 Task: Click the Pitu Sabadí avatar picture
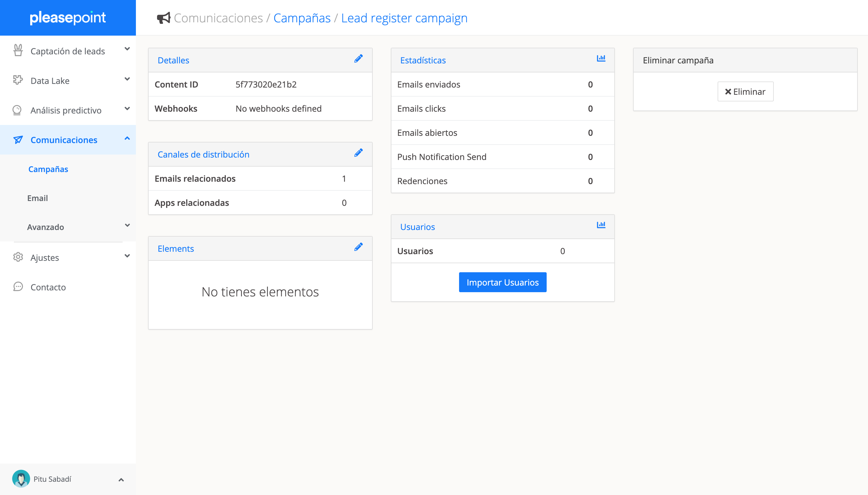[x=21, y=479]
